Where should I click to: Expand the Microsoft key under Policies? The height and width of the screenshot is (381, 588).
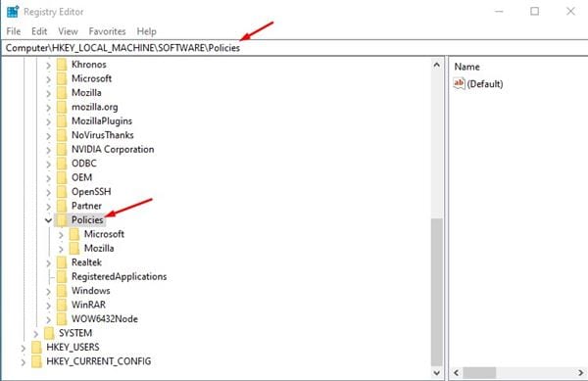[61, 235]
